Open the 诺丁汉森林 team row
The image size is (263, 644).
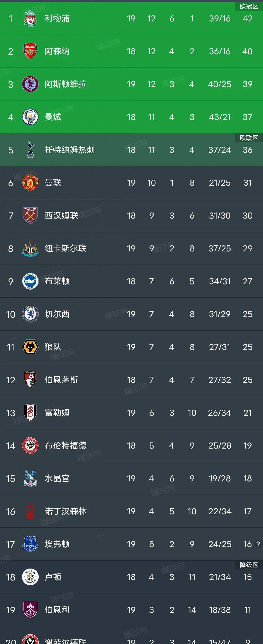click(131, 511)
